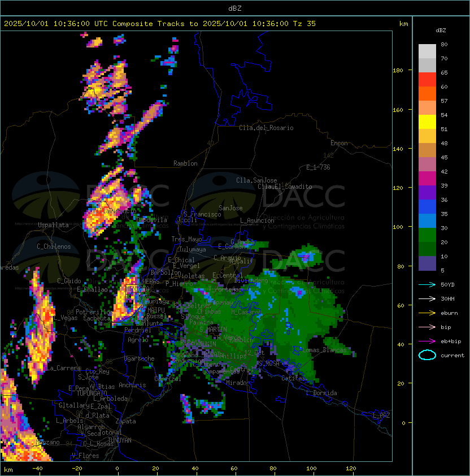Select the gray 65-70 dBZ swatch
The height and width of the screenshot is (476, 470).
pos(427,65)
